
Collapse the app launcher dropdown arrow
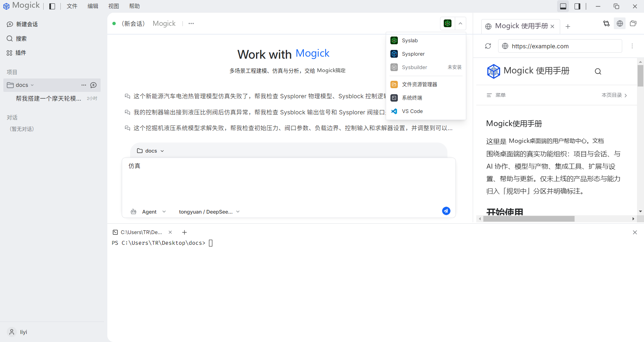461,23
